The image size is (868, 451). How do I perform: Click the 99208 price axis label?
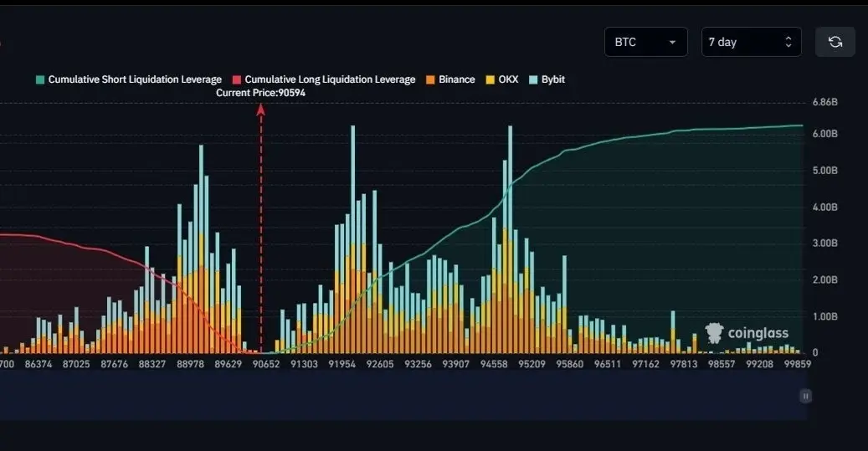pos(760,364)
